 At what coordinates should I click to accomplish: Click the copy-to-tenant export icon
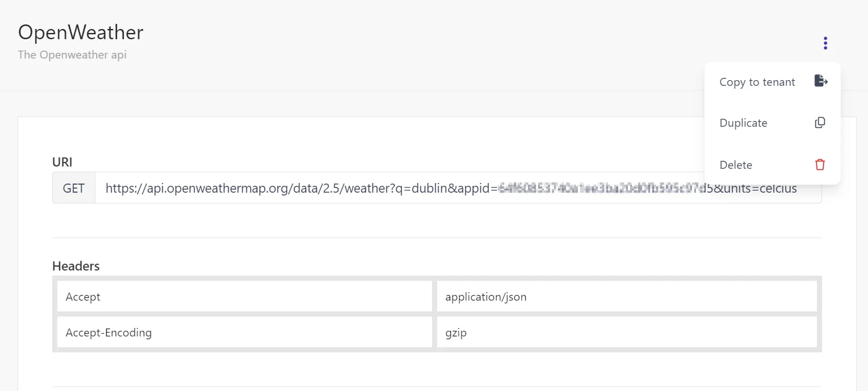(820, 81)
